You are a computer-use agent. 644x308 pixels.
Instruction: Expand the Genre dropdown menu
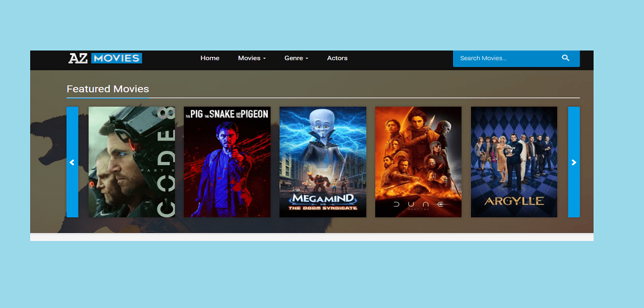pos(296,58)
